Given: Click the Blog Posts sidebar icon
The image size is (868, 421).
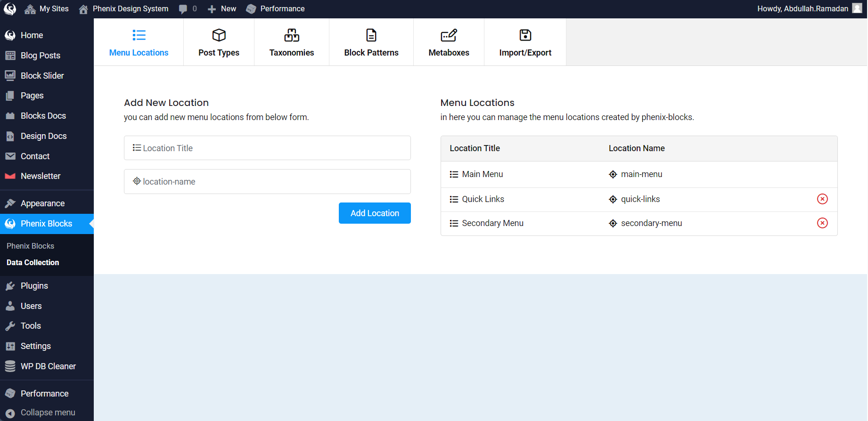Looking at the screenshot, I should tap(10, 56).
